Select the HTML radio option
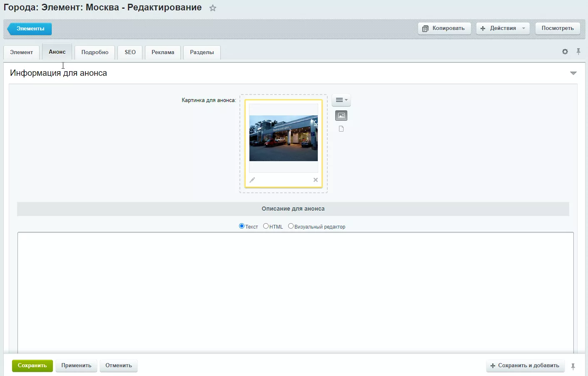Viewport: 588px width, 376px height. coord(266,226)
